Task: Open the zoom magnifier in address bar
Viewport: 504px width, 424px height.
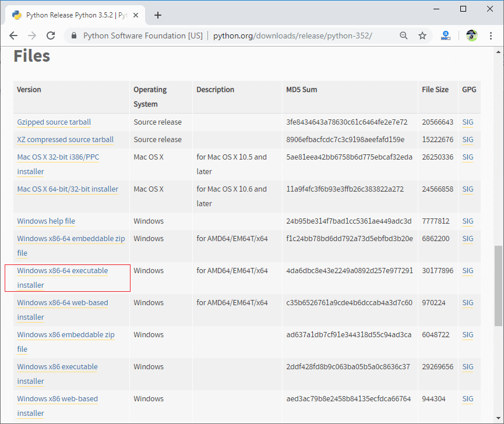Action: click(x=403, y=36)
